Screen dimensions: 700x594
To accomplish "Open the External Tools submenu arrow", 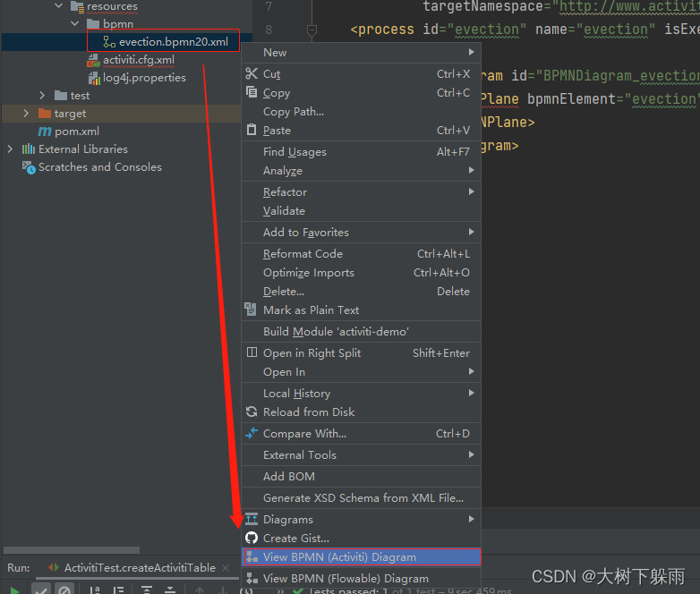I will point(472,454).
